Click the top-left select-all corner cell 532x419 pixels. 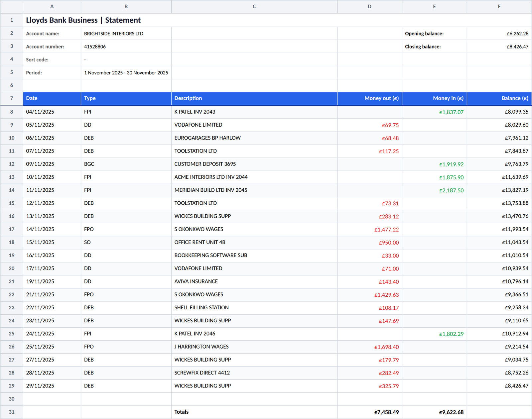(12, 7)
